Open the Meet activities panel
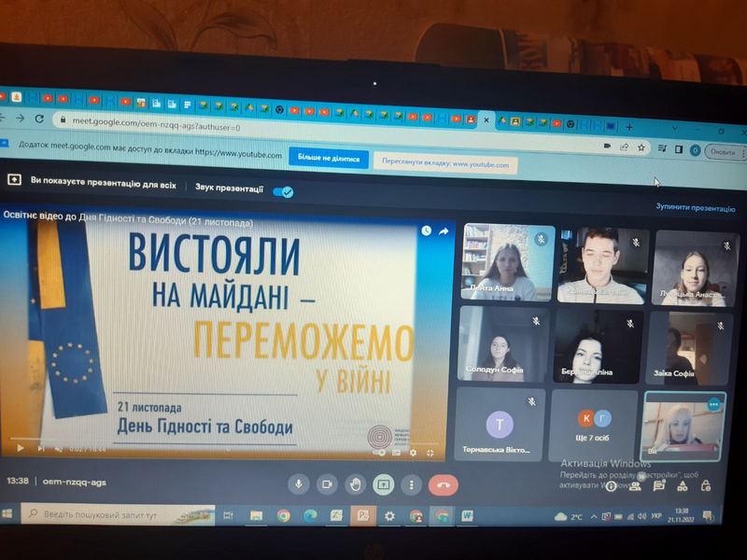Screen dimensions: 747x560 (x=683, y=485)
